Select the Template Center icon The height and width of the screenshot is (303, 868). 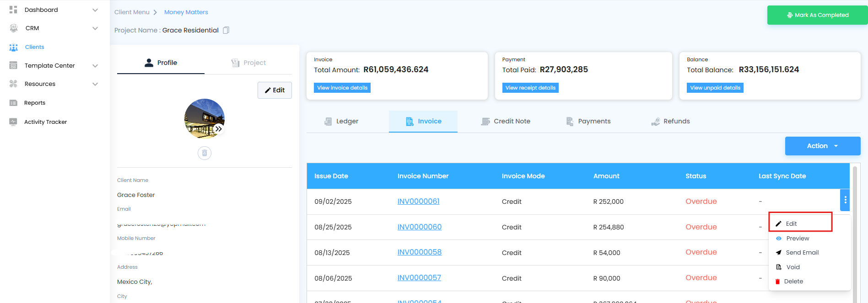[13, 65]
